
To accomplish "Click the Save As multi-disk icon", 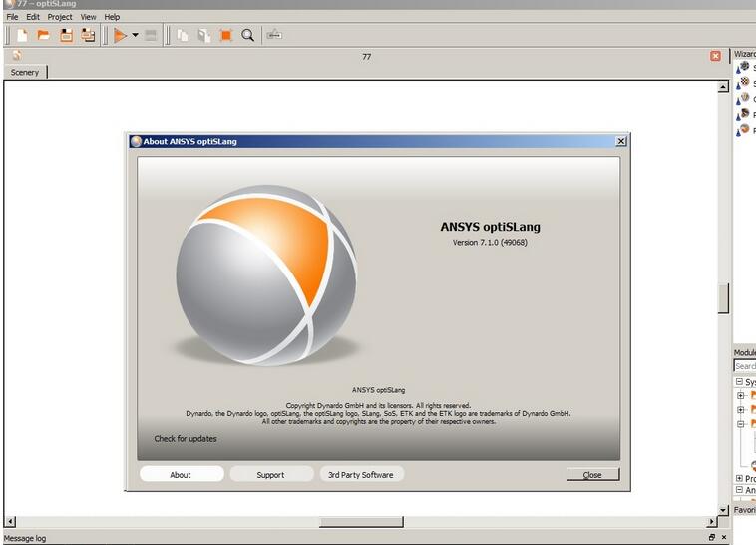I will tap(88, 35).
